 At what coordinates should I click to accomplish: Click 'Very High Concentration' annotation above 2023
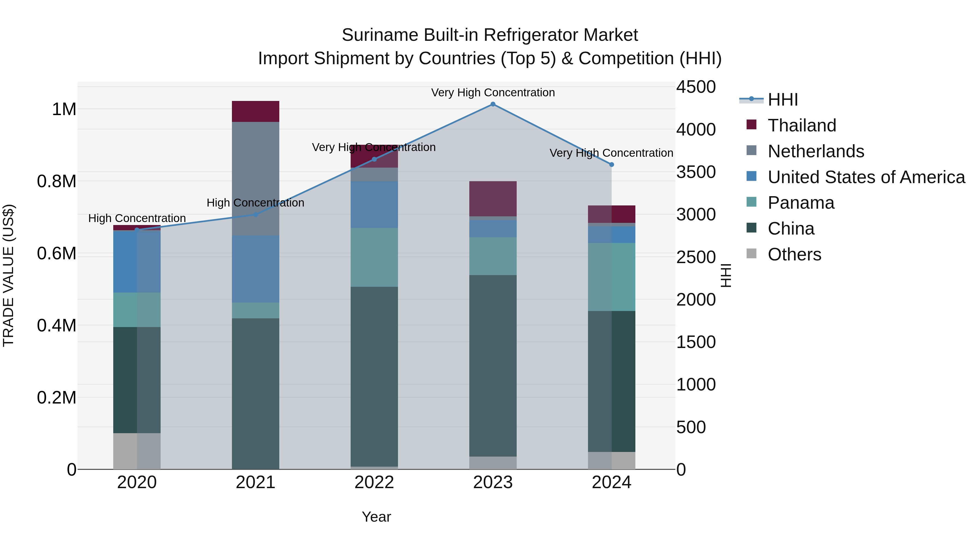pyautogui.click(x=493, y=93)
